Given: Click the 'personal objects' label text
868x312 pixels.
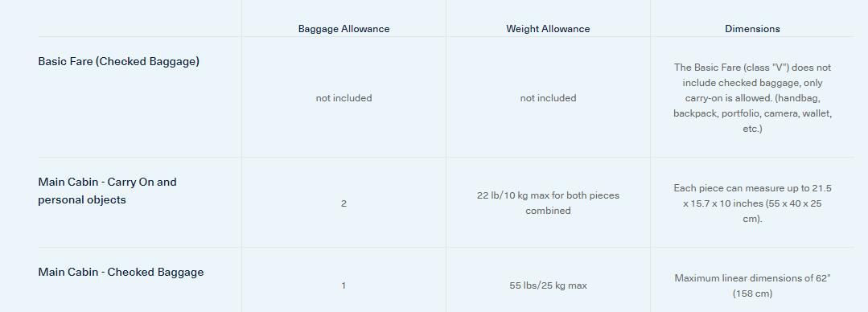Looking at the screenshot, I should click(82, 199).
